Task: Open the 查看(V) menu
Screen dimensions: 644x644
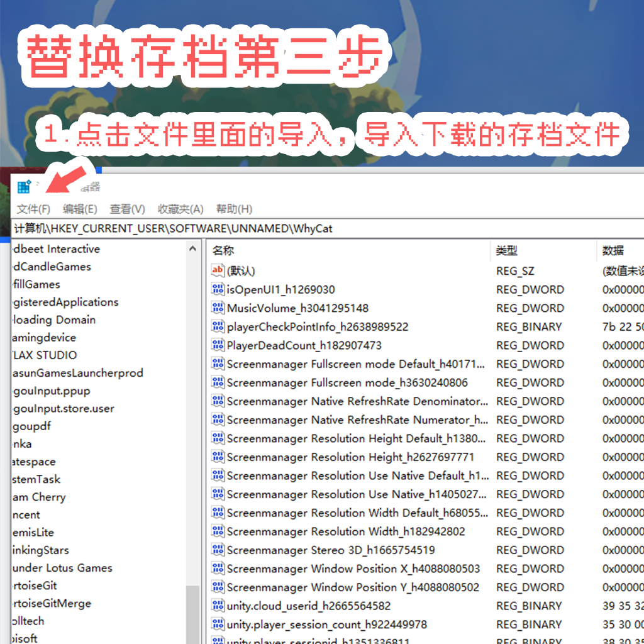Action: (x=127, y=209)
